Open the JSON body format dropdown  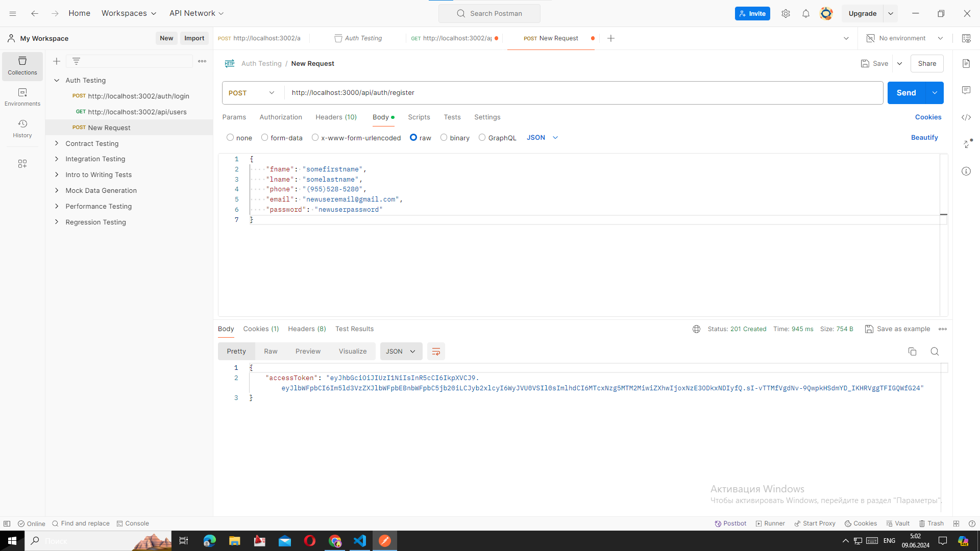pyautogui.click(x=542, y=137)
